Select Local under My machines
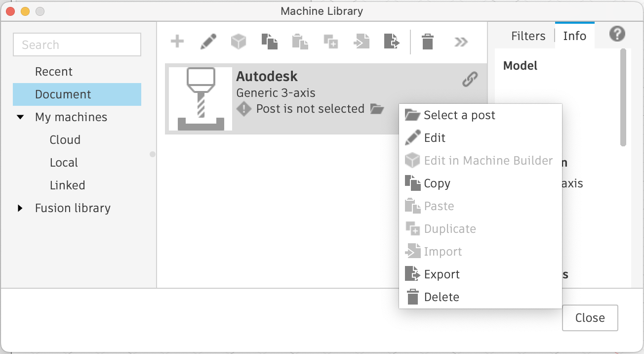The height and width of the screenshot is (354, 644). click(64, 162)
